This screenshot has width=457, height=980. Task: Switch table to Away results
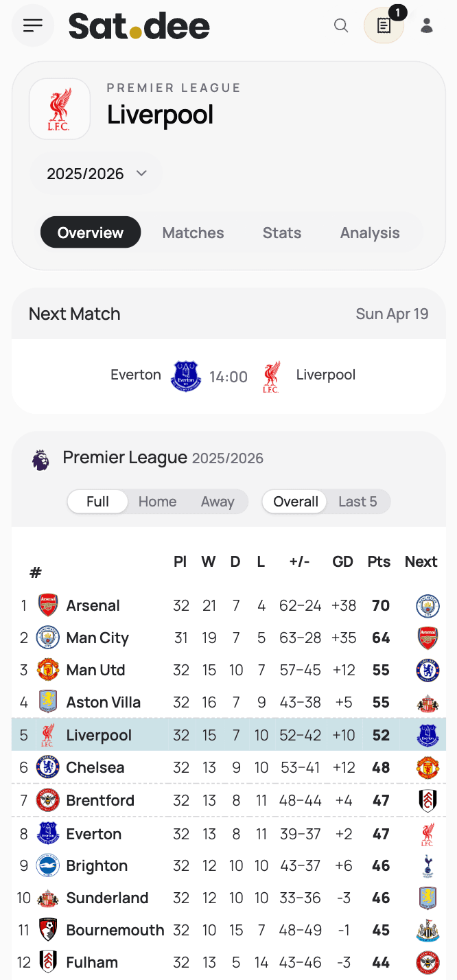pyautogui.click(x=218, y=502)
